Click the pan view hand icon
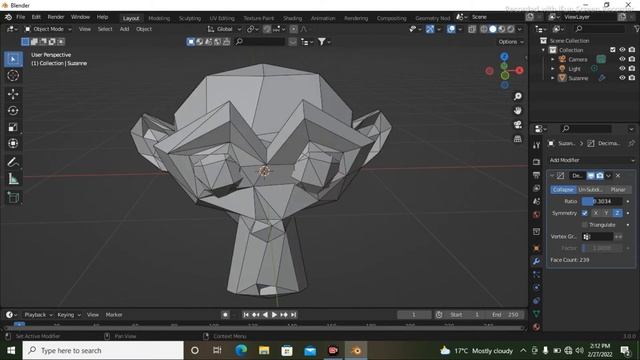The image size is (640, 360). [518, 111]
